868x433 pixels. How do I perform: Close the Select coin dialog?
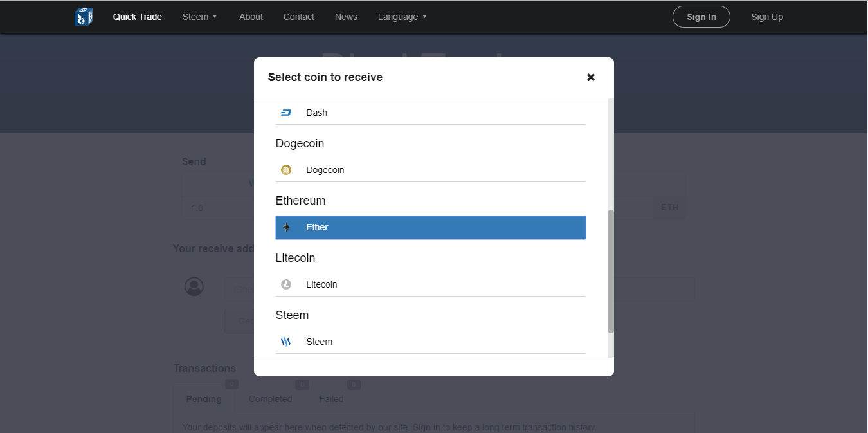tap(591, 77)
